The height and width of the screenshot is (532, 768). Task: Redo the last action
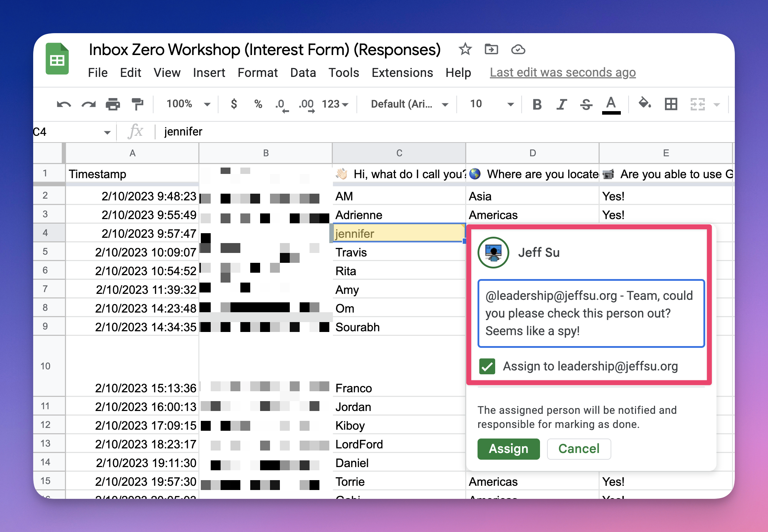(89, 104)
